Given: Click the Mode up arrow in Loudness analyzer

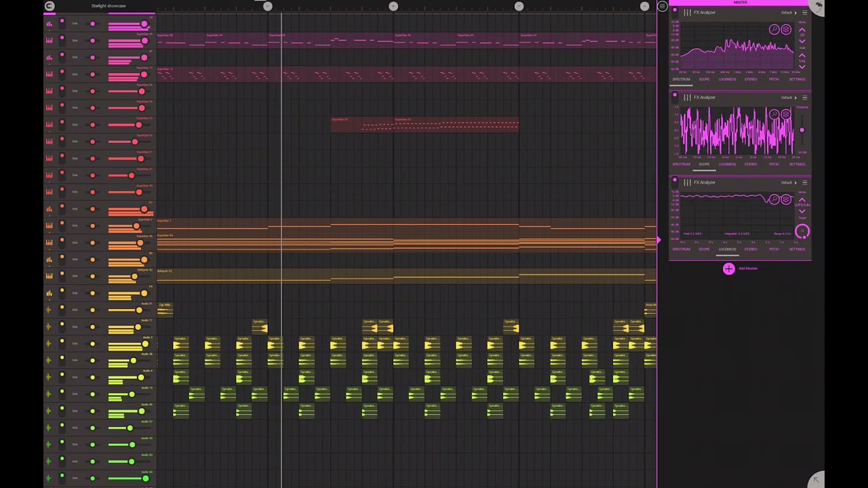Looking at the screenshot, I should click(x=802, y=200).
